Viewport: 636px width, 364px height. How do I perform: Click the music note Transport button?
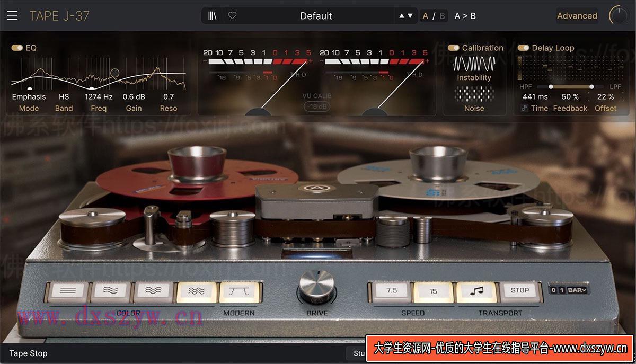(x=477, y=291)
